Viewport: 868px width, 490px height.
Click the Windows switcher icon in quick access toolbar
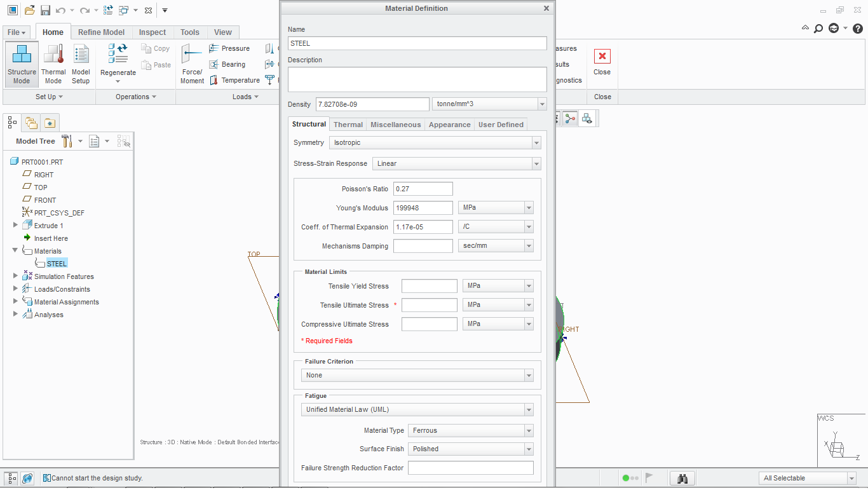[x=124, y=10]
